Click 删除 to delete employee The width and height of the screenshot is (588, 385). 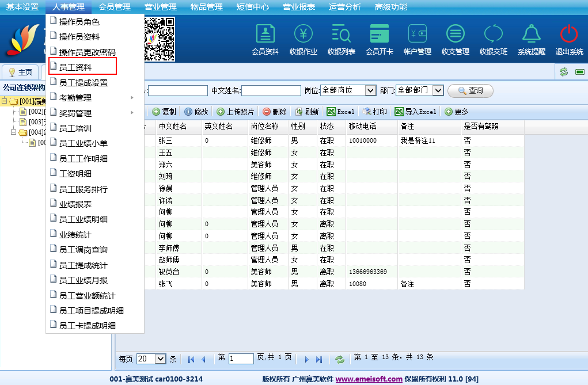pos(274,112)
